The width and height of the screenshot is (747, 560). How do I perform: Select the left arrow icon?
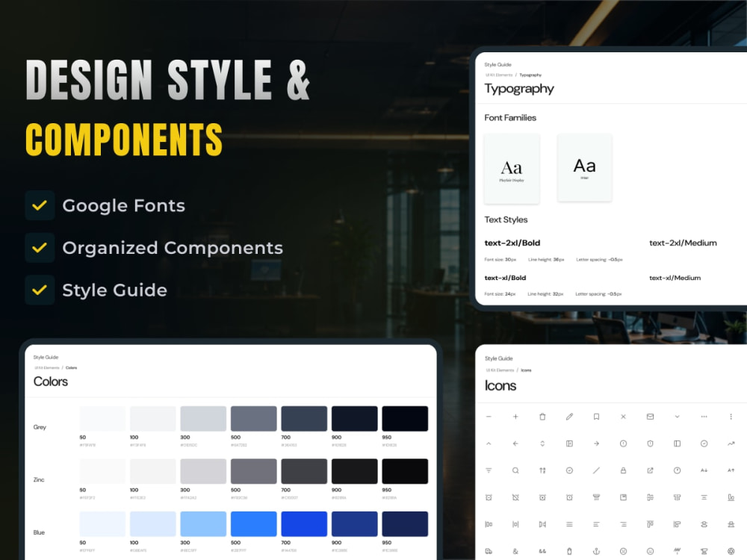[x=515, y=444]
